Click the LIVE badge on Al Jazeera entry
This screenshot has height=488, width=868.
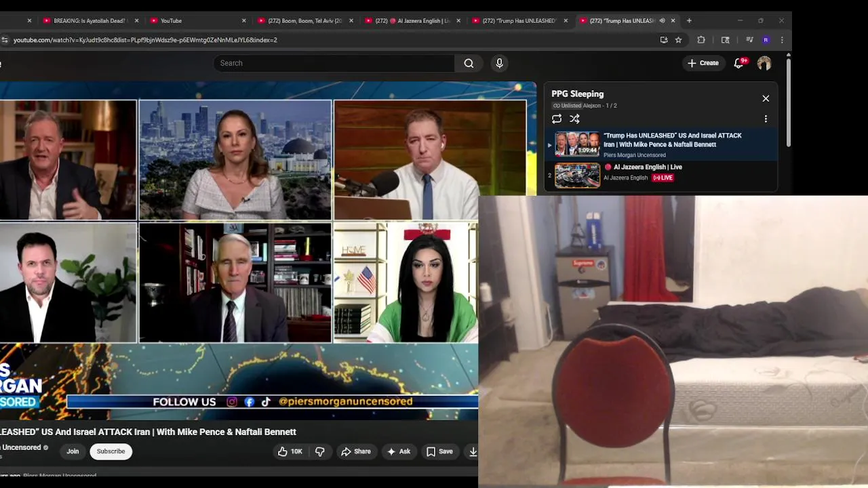(x=663, y=178)
